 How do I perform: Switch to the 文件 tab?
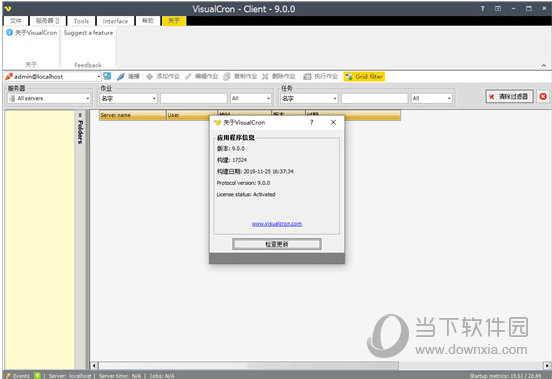[x=16, y=21]
